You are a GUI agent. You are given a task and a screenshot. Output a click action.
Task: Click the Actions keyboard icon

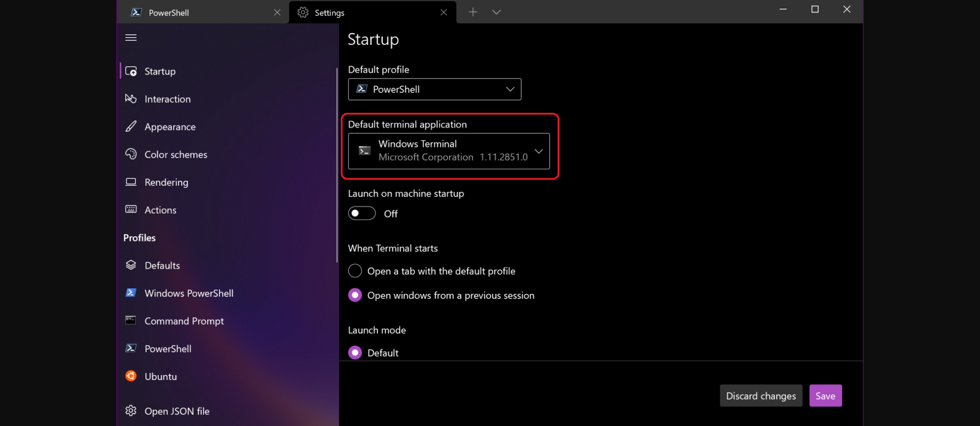[131, 209]
